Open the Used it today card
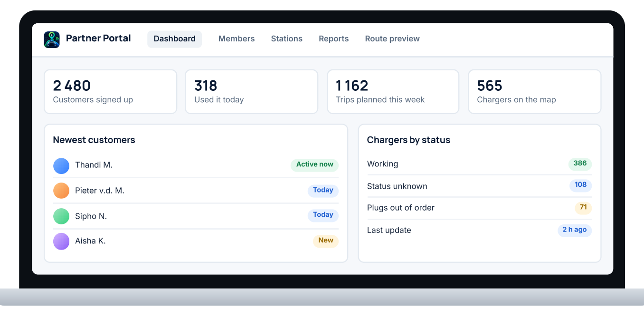This screenshot has width=644, height=309. [x=251, y=92]
